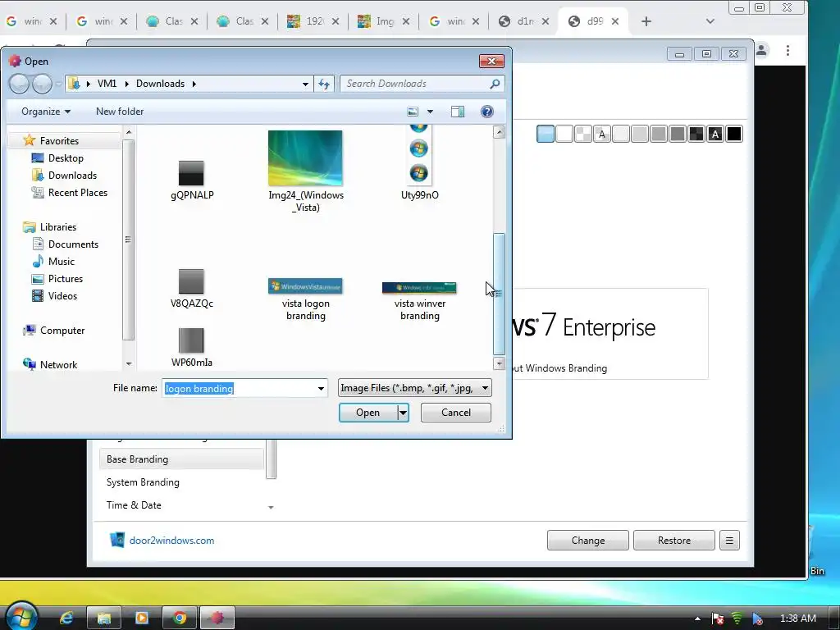
Task: Select the V8QAZQc file
Action: [x=191, y=289]
